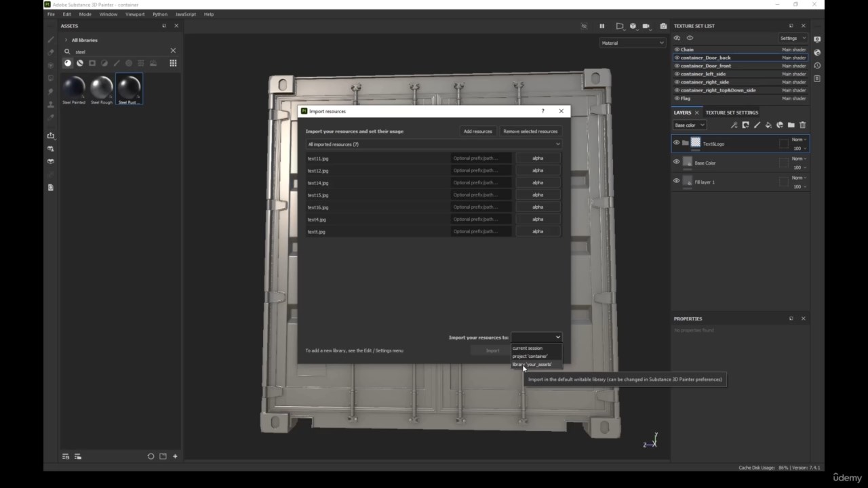Click the Add resources button
868x488 pixels.
[477, 131]
